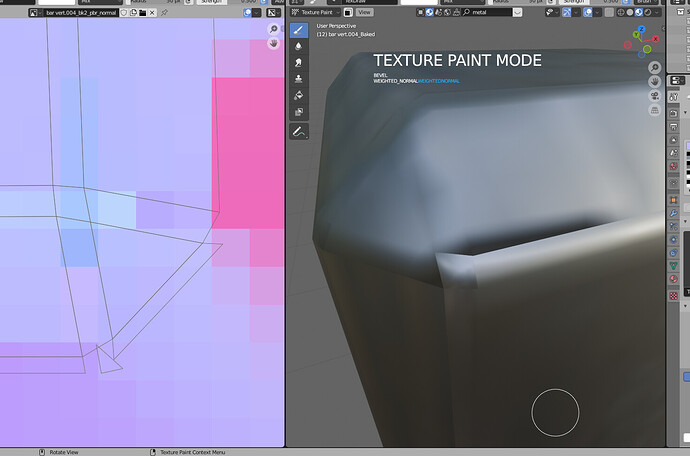Click 'Rotate View' status bar entry
The image size is (690, 456).
[64, 452]
